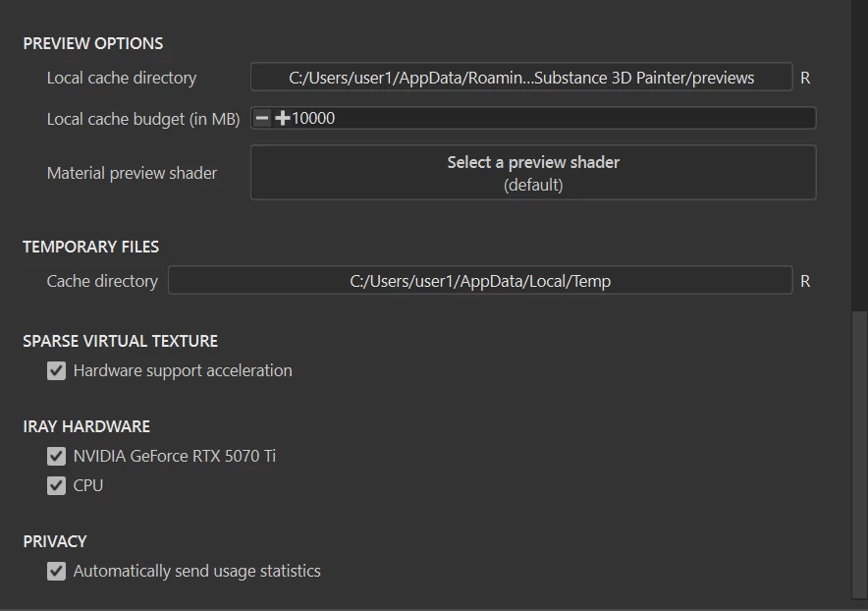The height and width of the screenshot is (611, 868).
Task: Reset the local cache directory with R
Action: click(x=805, y=78)
